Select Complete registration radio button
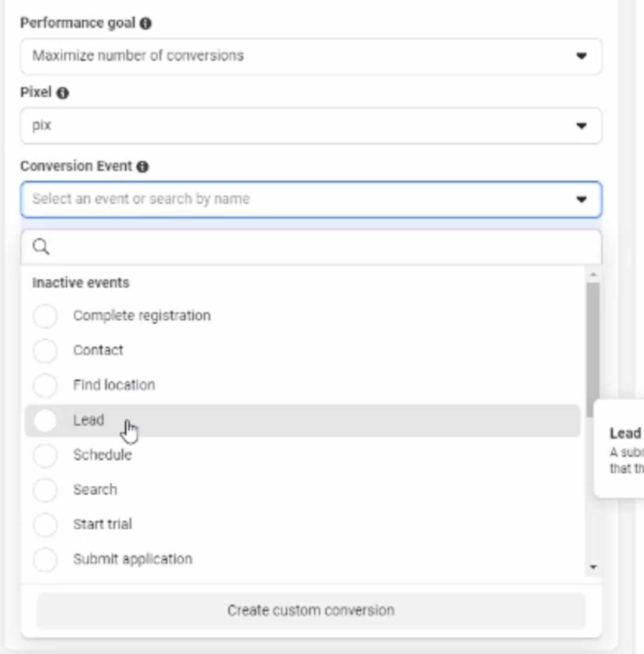Image resolution: width=644 pixels, height=654 pixels. point(45,316)
